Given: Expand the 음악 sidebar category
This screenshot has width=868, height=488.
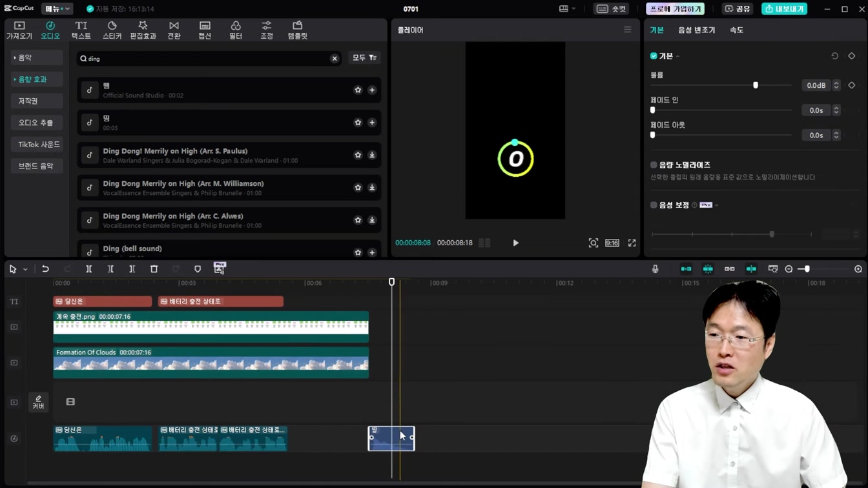Looking at the screenshot, I should 36,58.
